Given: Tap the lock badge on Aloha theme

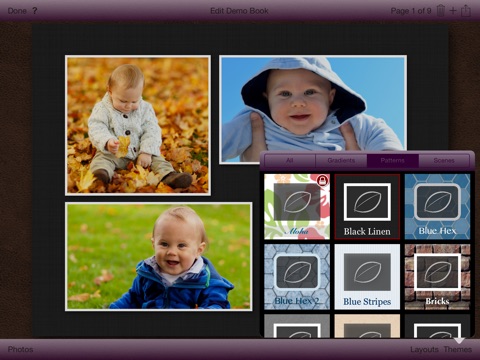Looking at the screenshot, I should coord(322,181).
